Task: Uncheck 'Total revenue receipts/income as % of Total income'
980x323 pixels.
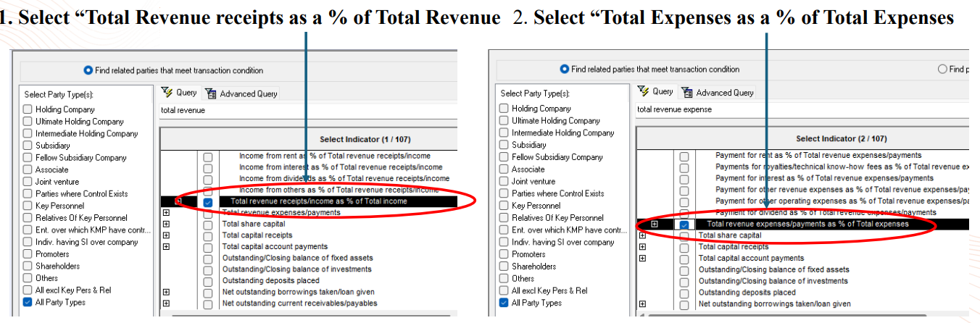Action: click(x=208, y=202)
